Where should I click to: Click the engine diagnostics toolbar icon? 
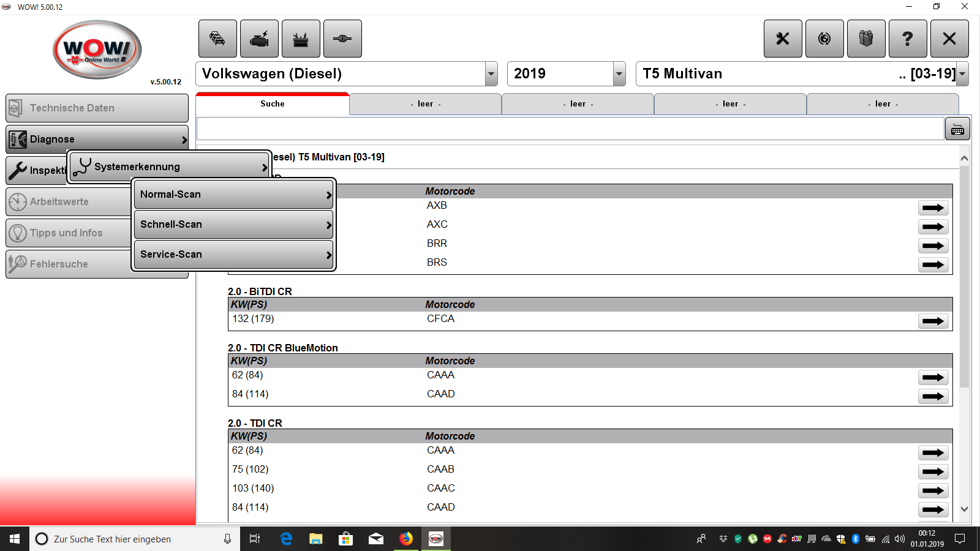point(259,39)
